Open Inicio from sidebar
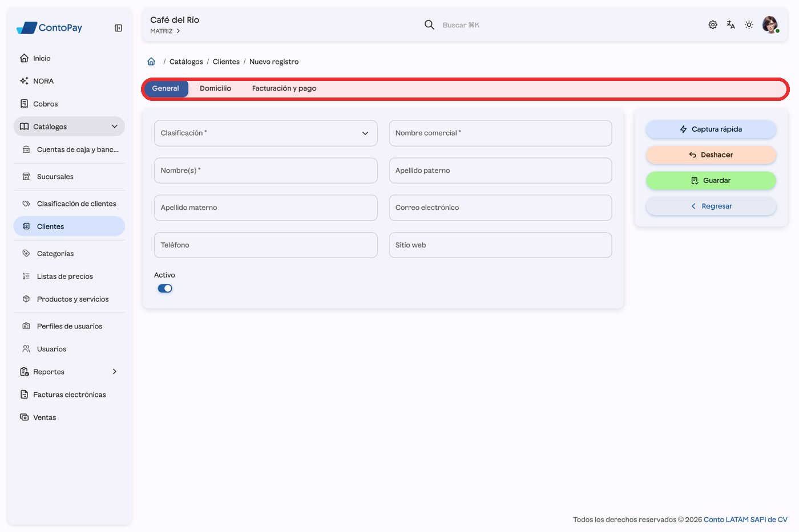Screen dimensions: 799x532 [x=69, y=58]
